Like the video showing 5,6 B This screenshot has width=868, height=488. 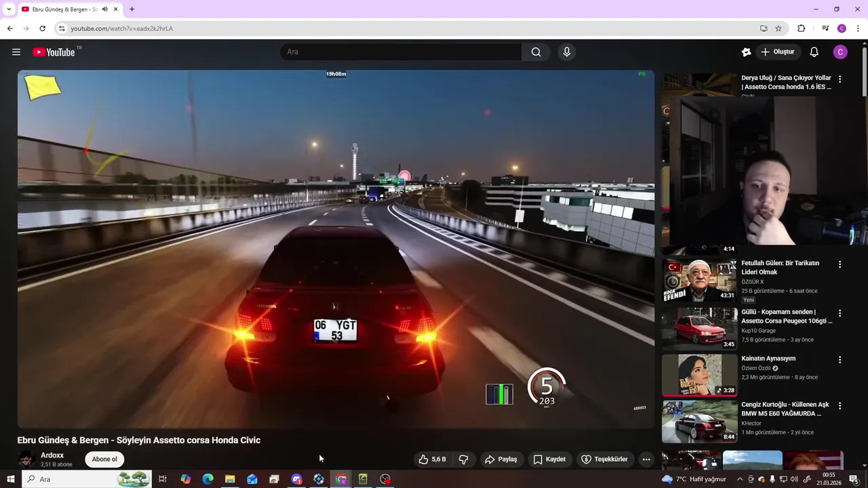(432, 460)
